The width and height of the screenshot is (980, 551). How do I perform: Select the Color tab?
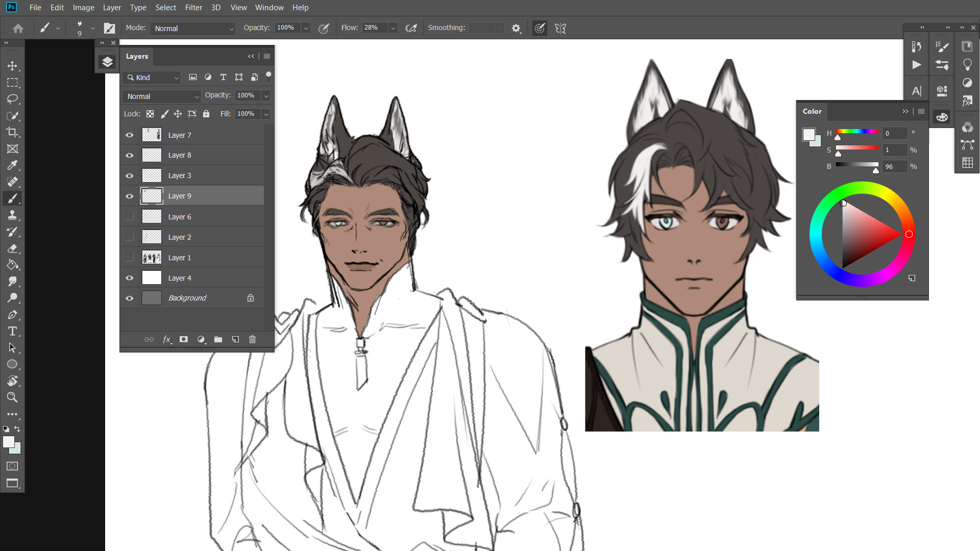[x=812, y=111]
